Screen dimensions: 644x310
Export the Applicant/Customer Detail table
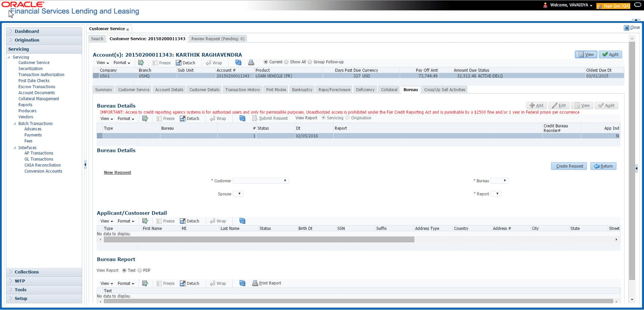coord(145,221)
